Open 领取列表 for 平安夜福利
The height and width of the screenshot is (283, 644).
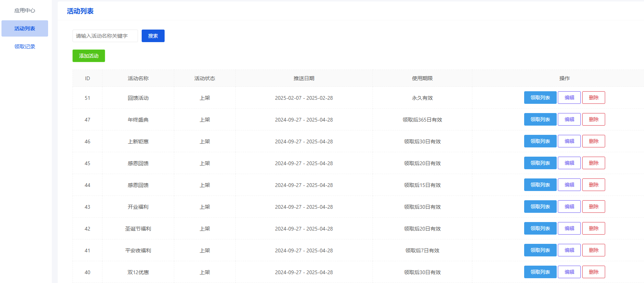pyautogui.click(x=540, y=250)
